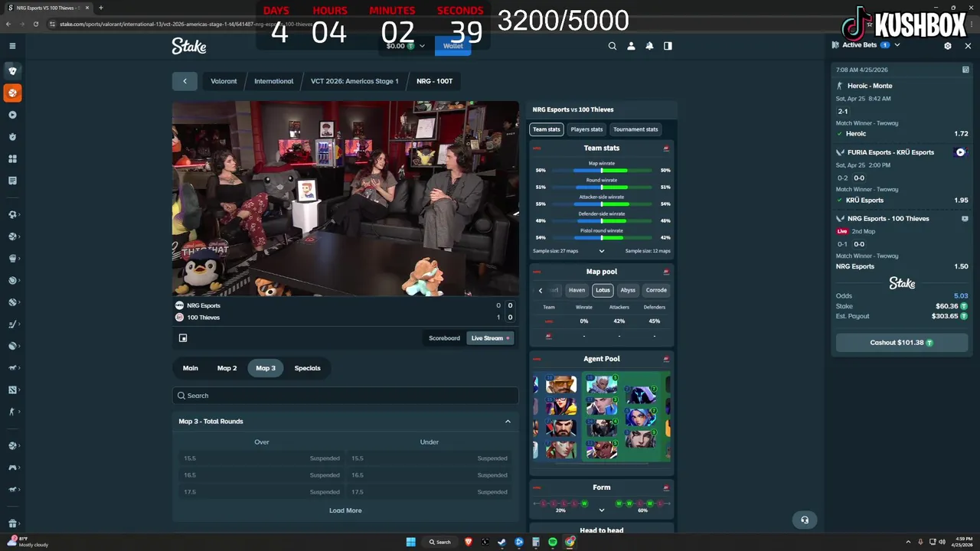Open the Heroic - Monte bet

(x=870, y=86)
